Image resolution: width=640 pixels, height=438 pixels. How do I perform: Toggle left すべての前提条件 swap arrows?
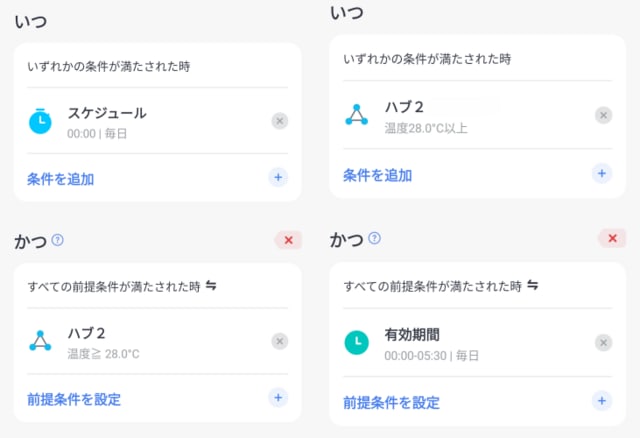pos(211,285)
